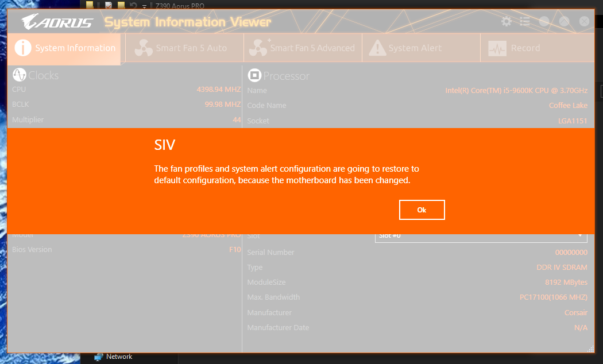Select the Record tab
603x364 pixels.
point(537,48)
